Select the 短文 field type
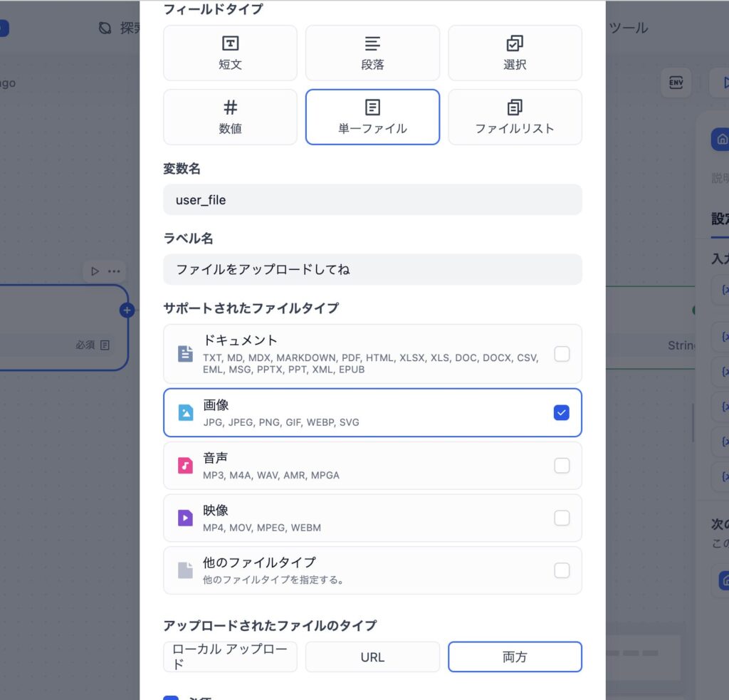The height and width of the screenshot is (700, 729). coord(230,53)
